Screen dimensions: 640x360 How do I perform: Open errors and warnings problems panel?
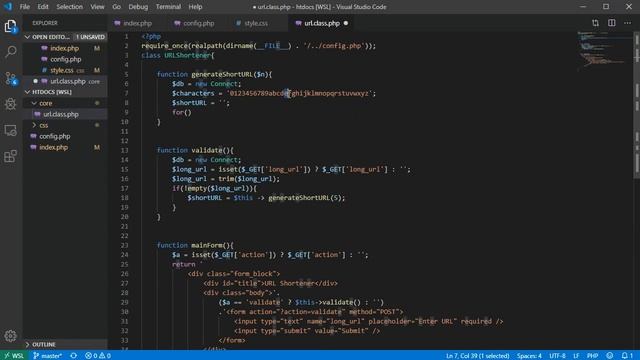coord(98,356)
